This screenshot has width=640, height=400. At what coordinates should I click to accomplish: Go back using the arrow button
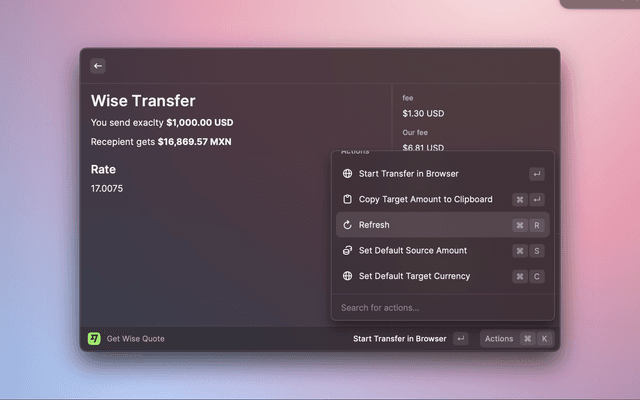pyautogui.click(x=98, y=66)
